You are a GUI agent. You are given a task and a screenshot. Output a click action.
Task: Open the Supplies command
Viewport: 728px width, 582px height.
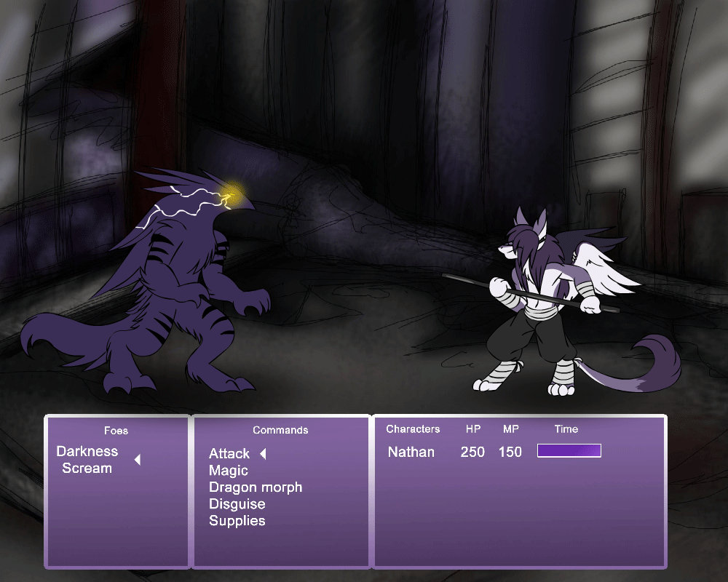(237, 521)
